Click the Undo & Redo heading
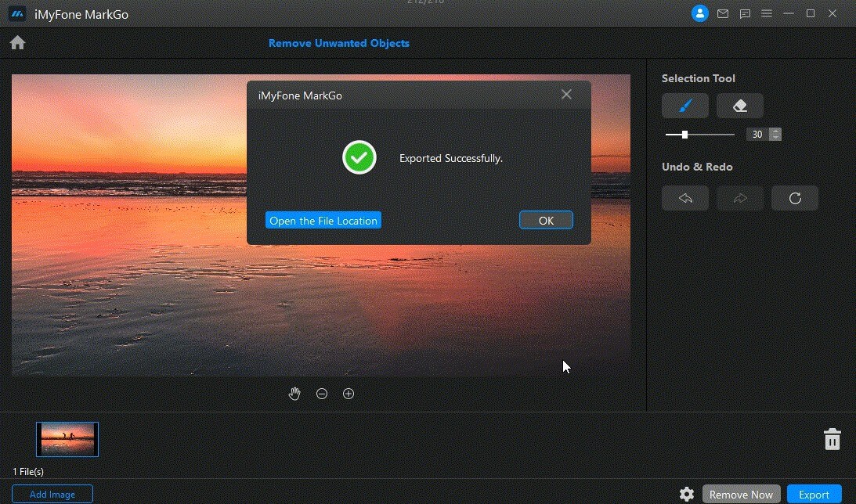The width and height of the screenshot is (856, 504). [x=697, y=167]
